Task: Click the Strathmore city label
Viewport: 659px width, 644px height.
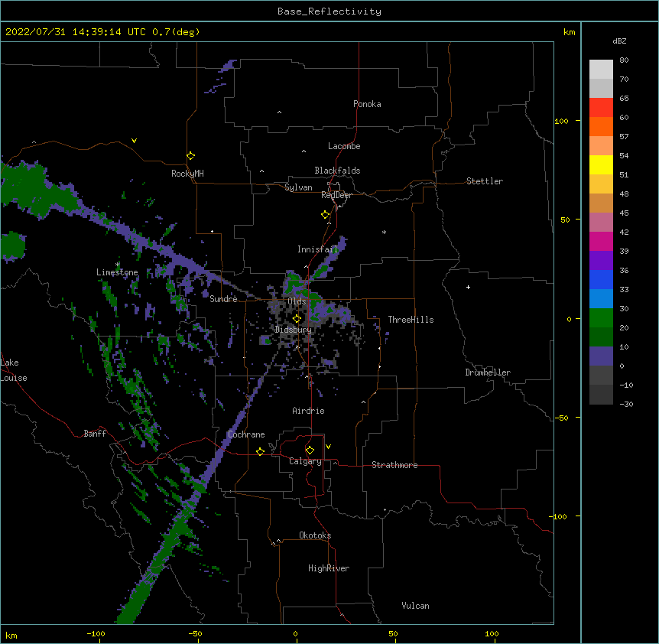Action: pyautogui.click(x=394, y=465)
